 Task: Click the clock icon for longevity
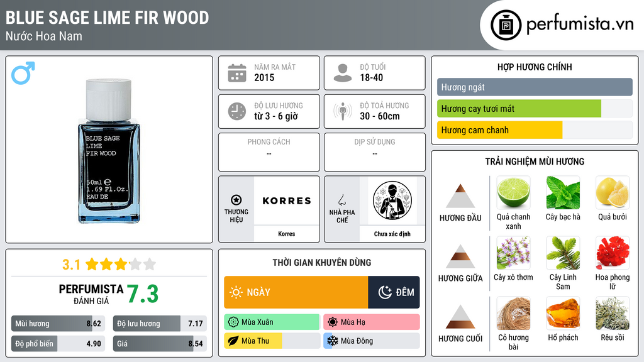[237, 111]
